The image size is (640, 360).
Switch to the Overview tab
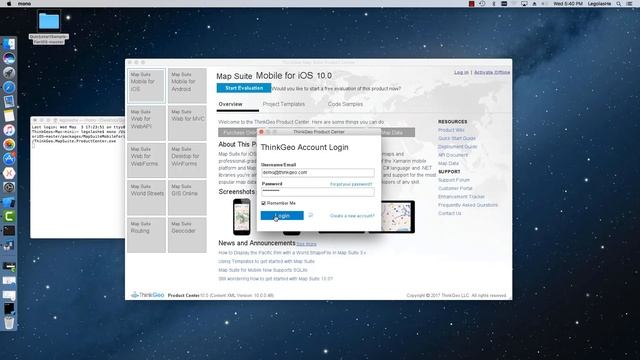pyautogui.click(x=231, y=104)
